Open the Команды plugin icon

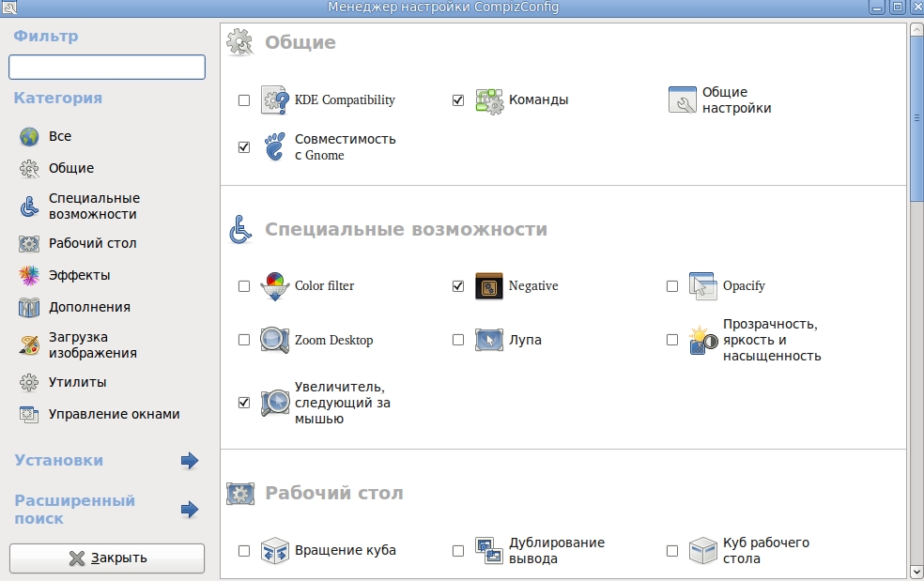(x=489, y=100)
